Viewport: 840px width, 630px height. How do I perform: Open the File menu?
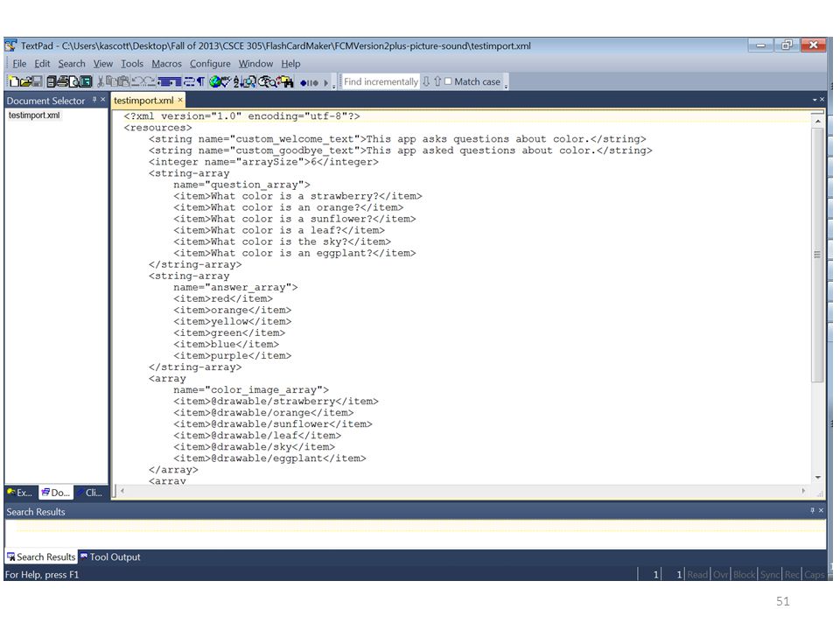coord(19,63)
